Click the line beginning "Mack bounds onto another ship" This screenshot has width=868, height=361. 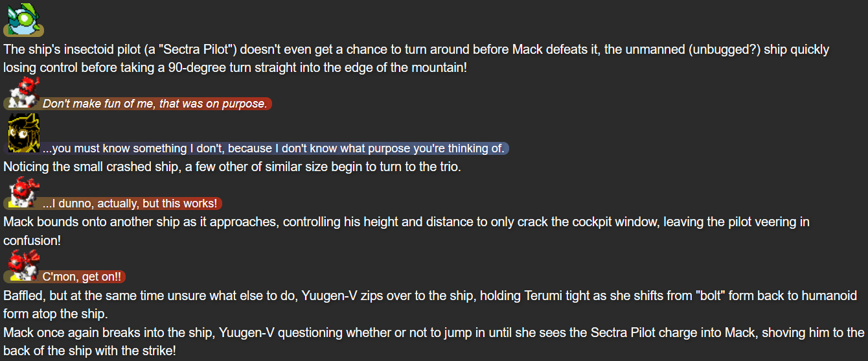click(406, 222)
